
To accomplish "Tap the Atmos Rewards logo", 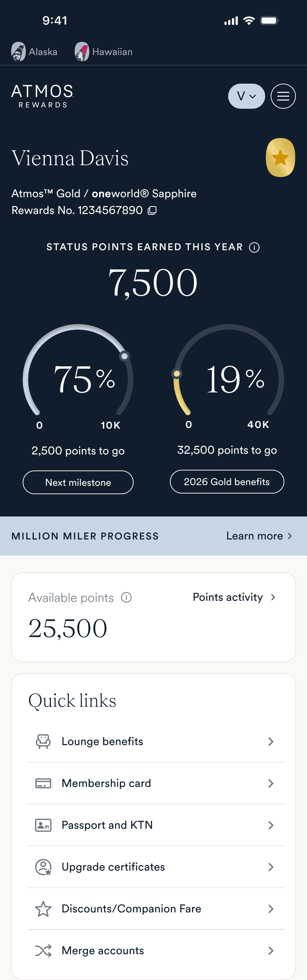I will click(42, 96).
